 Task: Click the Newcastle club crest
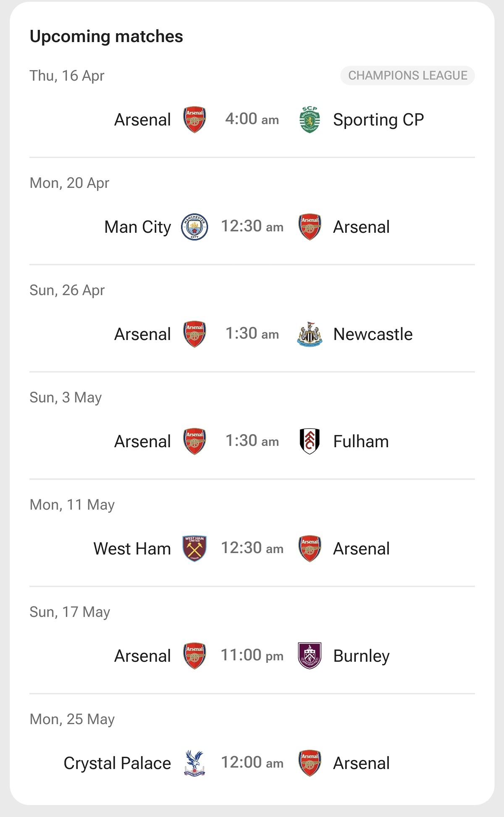(310, 335)
